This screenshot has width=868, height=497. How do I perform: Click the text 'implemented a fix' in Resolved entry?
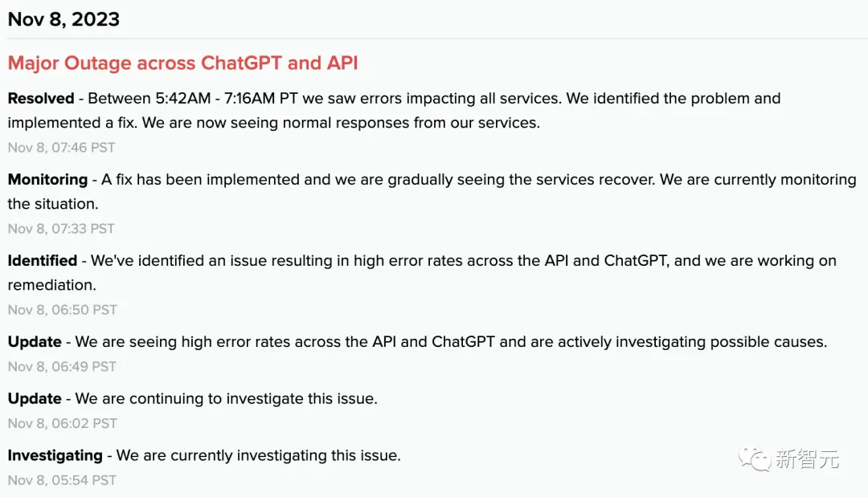[72, 123]
